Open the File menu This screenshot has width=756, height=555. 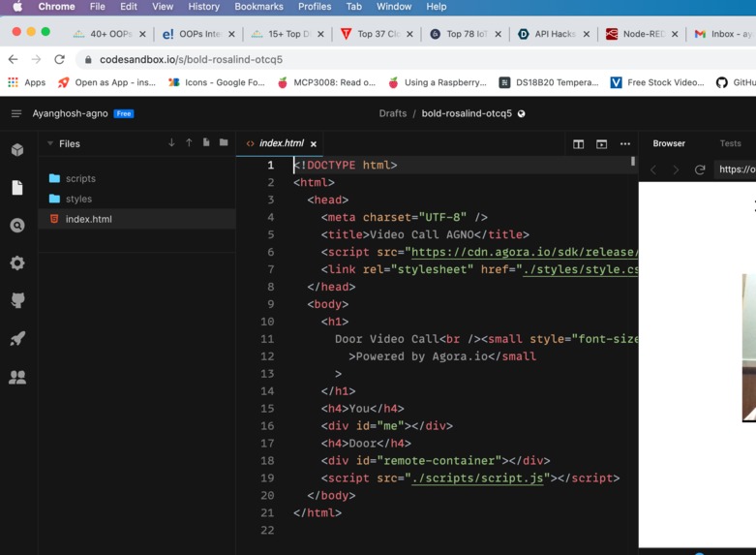(x=97, y=7)
